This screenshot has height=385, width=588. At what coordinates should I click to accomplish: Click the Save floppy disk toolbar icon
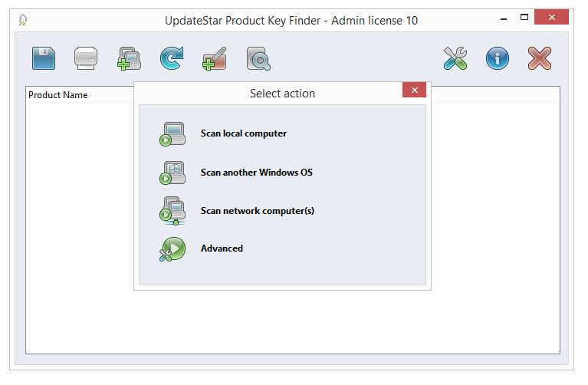coord(44,58)
